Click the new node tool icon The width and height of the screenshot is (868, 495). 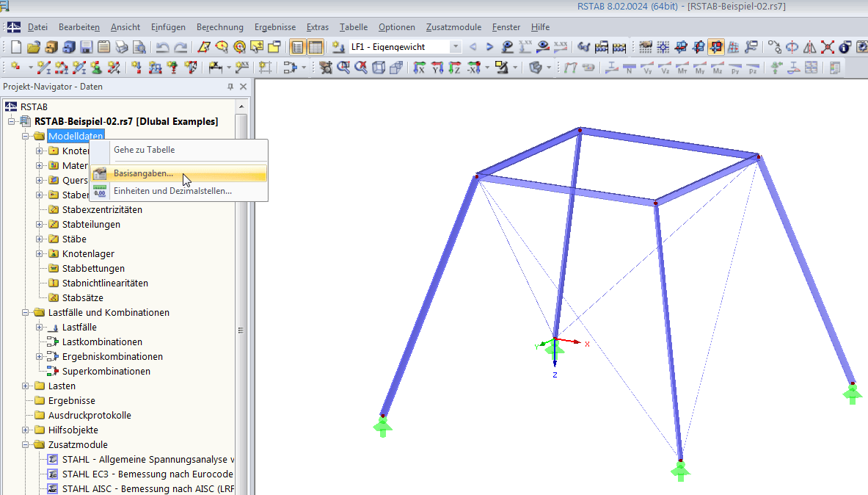pyautogui.click(x=16, y=68)
